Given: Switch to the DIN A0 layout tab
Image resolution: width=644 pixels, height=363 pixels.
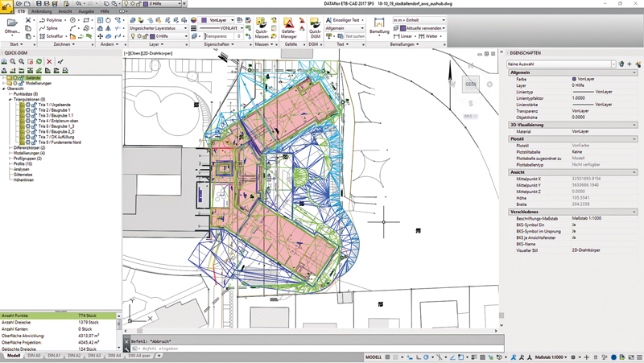Looking at the screenshot, I should (34, 355).
